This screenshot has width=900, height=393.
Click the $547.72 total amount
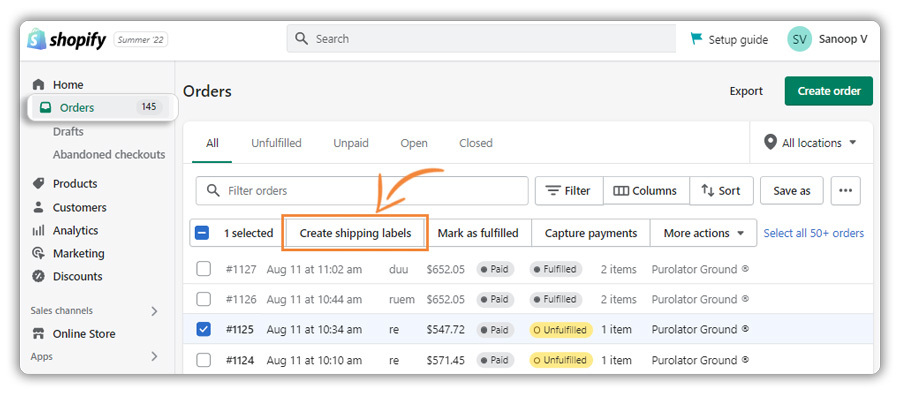coord(445,329)
